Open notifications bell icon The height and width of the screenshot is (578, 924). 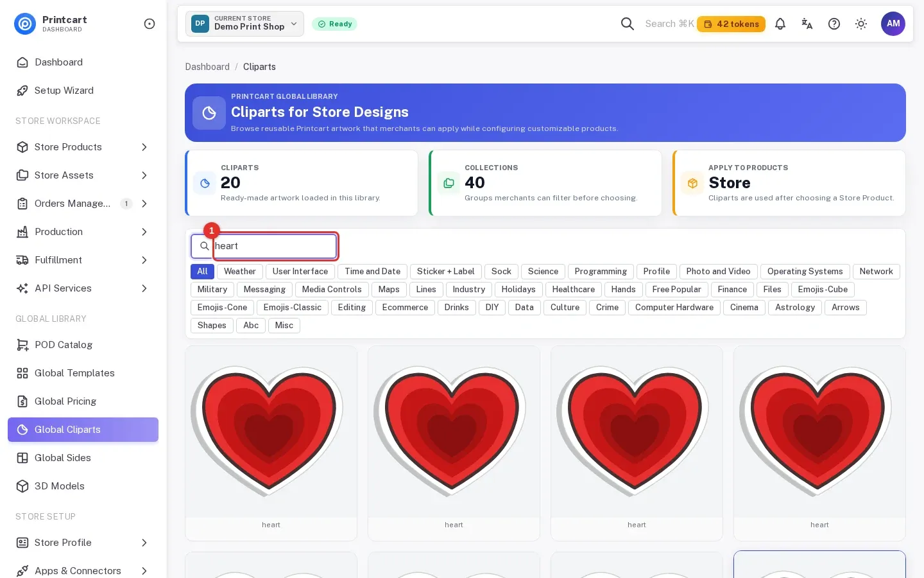coord(780,24)
